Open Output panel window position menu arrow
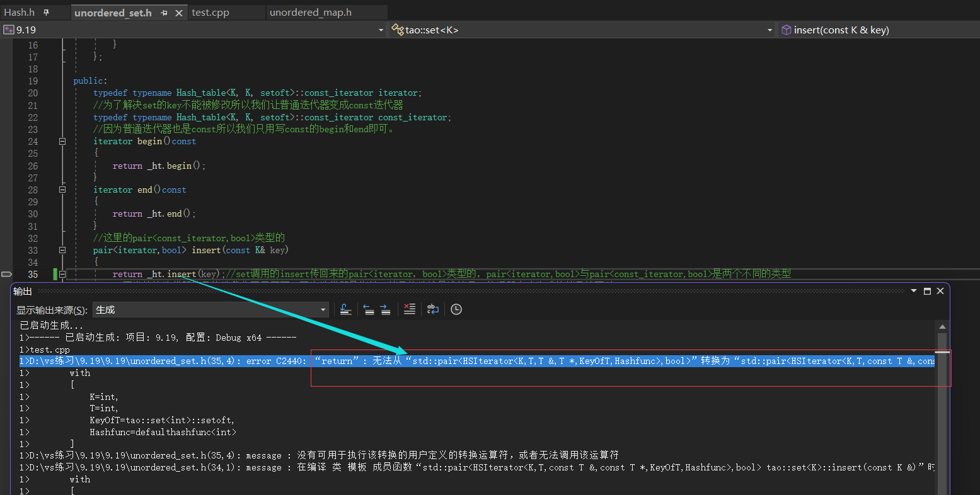 [914, 291]
